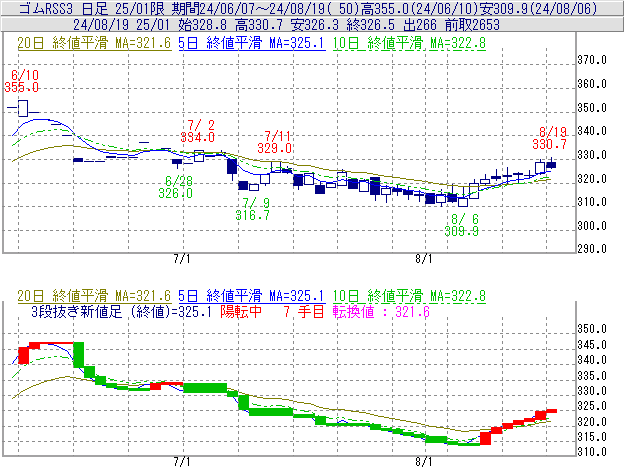
Task: Select the 6/10 355.0 high label
Action: point(22,81)
